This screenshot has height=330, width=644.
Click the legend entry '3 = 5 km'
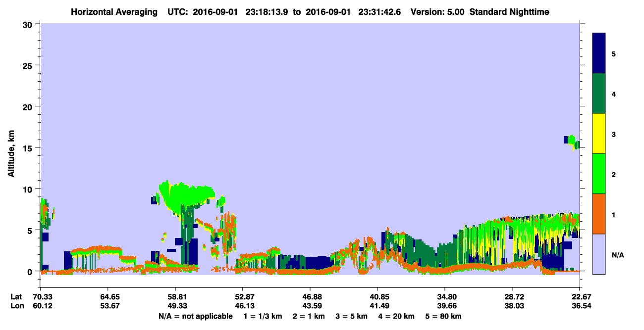[x=351, y=316]
